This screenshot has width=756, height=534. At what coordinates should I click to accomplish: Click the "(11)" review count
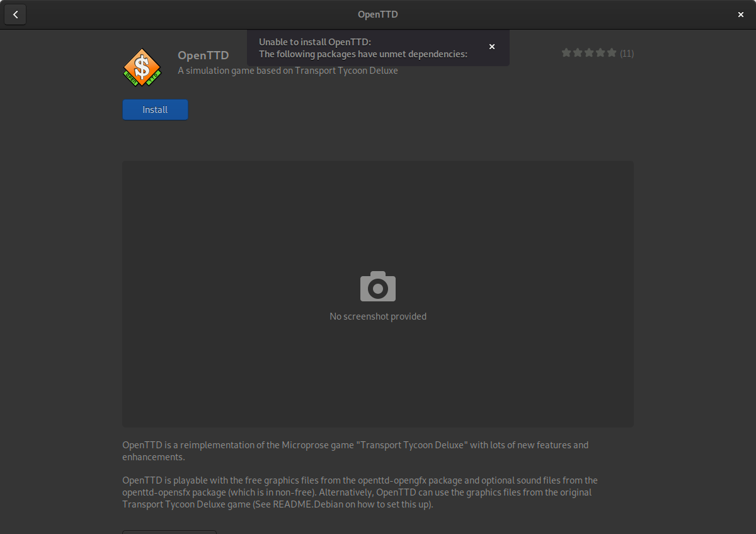[627, 54]
